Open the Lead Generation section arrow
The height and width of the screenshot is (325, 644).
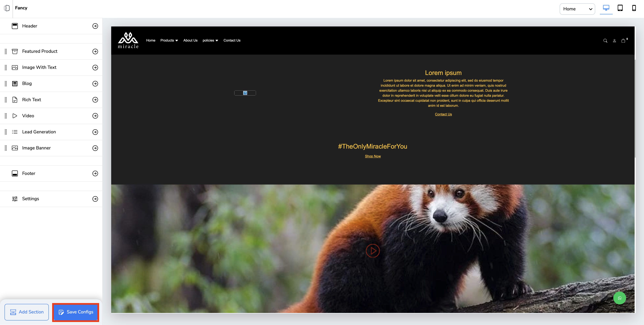(x=95, y=132)
